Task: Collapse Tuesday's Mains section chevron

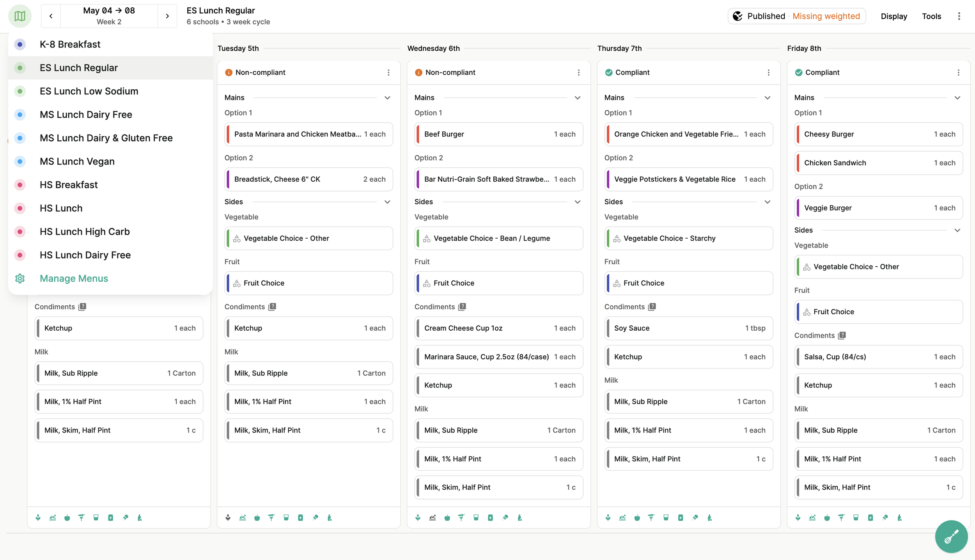Action: tap(387, 98)
